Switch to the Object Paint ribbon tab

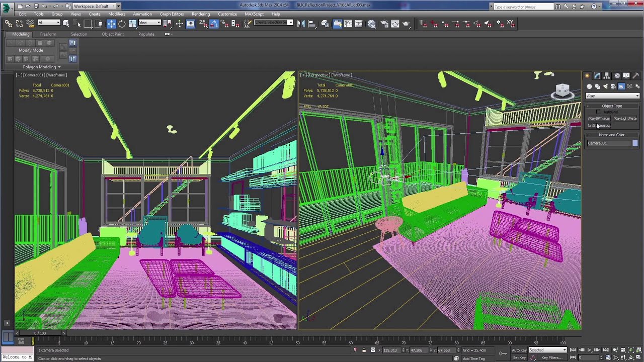tap(113, 34)
